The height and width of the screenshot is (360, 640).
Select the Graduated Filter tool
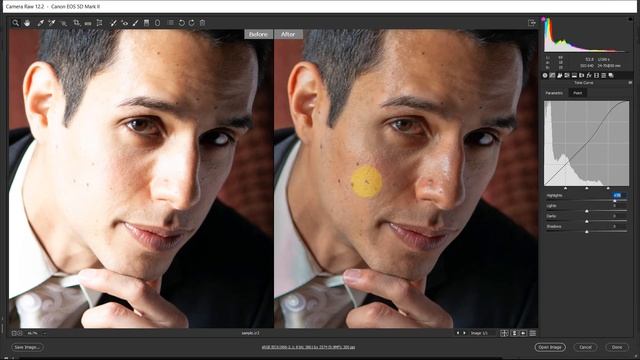147,23
